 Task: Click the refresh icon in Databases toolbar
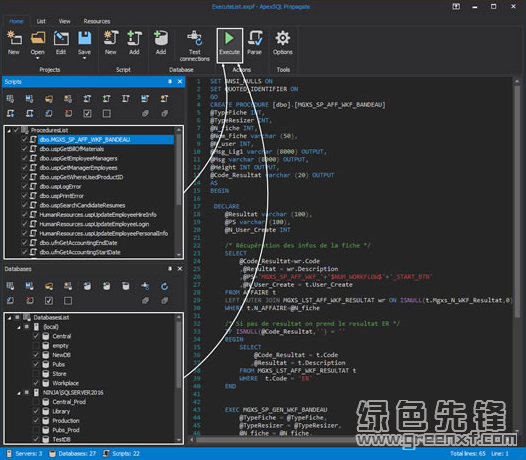[164, 286]
